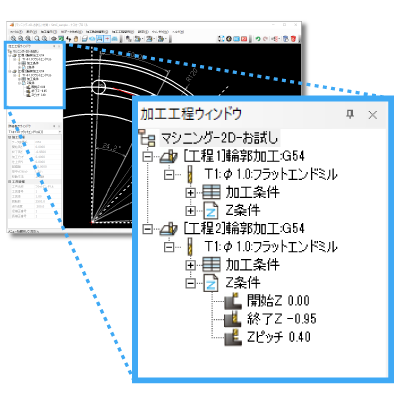Image resolution: width=400 pixels, height=400 pixels.
Task: Select the マシニング-2D-お試し root node
Action: pos(219,138)
